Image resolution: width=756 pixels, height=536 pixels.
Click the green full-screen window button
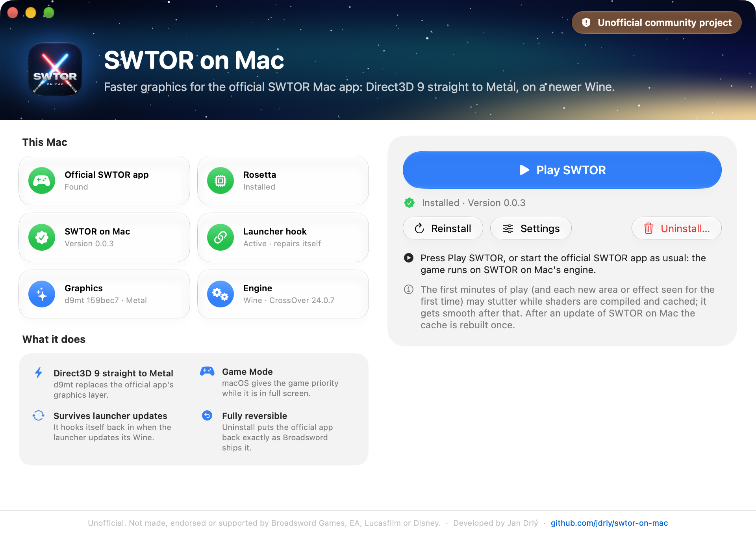coord(48,13)
